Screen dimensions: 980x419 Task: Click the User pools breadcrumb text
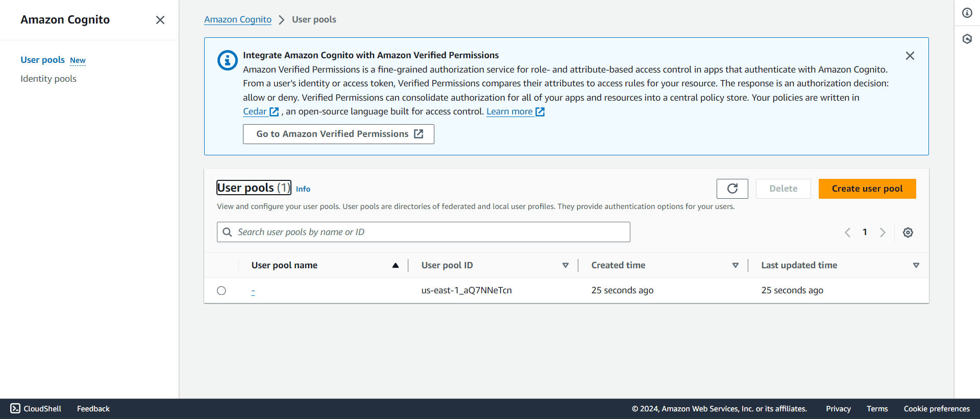pos(314,19)
